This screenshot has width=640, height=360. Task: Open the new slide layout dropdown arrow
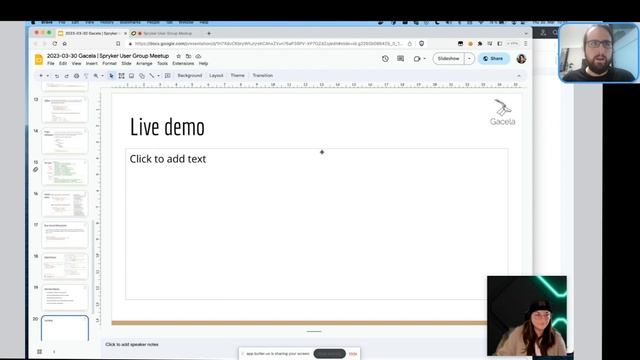click(x=47, y=76)
